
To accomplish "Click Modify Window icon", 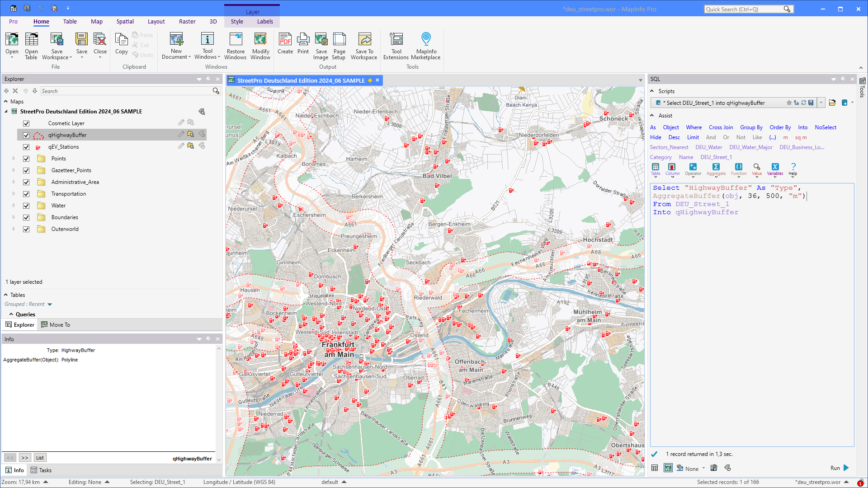I will tap(260, 46).
